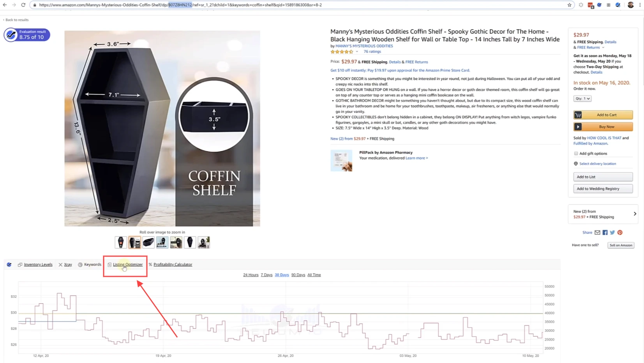Viewport: 644px width, 363px height.
Task: Expand the star ratings dropdown arrow
Action: click(357, 51)
